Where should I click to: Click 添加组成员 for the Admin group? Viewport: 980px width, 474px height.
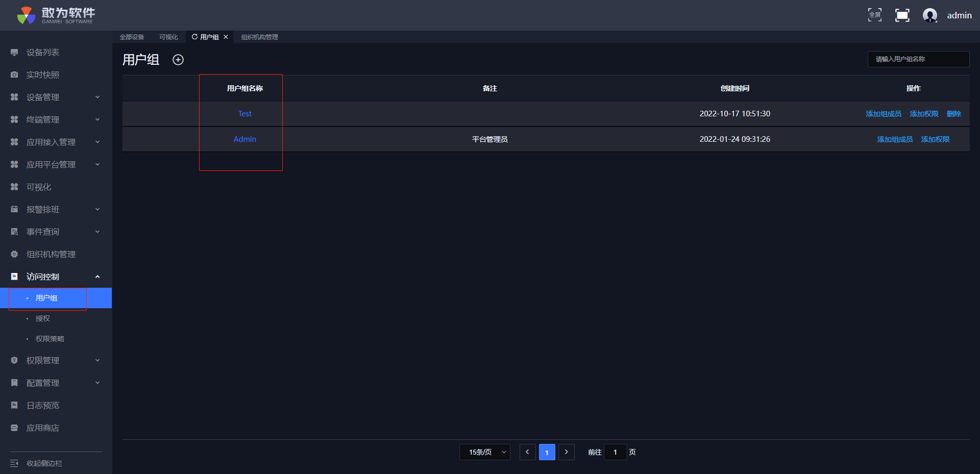coord(895,139)
